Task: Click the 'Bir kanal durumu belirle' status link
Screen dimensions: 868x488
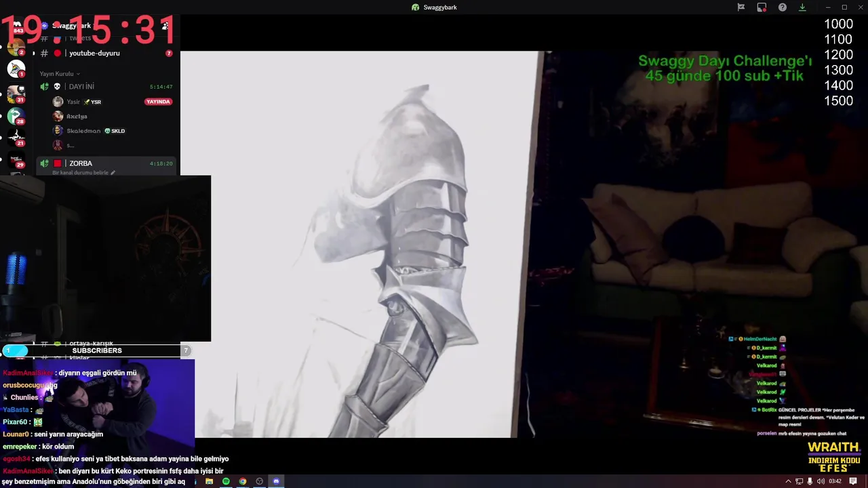Action: pyautogui.click(x=80, y=173)
